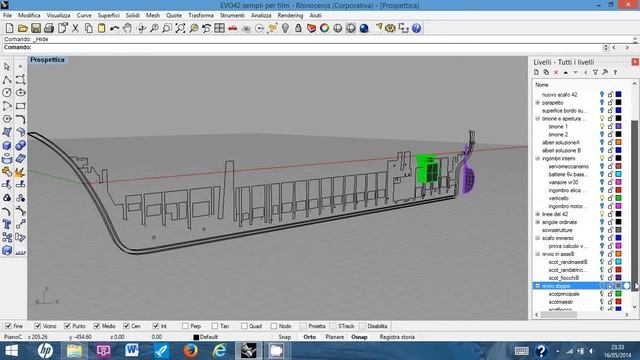Viewport: 640px width, 360px height.
Task: Select the circle drawing tool
Action: pyautogui.click(x=7, y=93)
